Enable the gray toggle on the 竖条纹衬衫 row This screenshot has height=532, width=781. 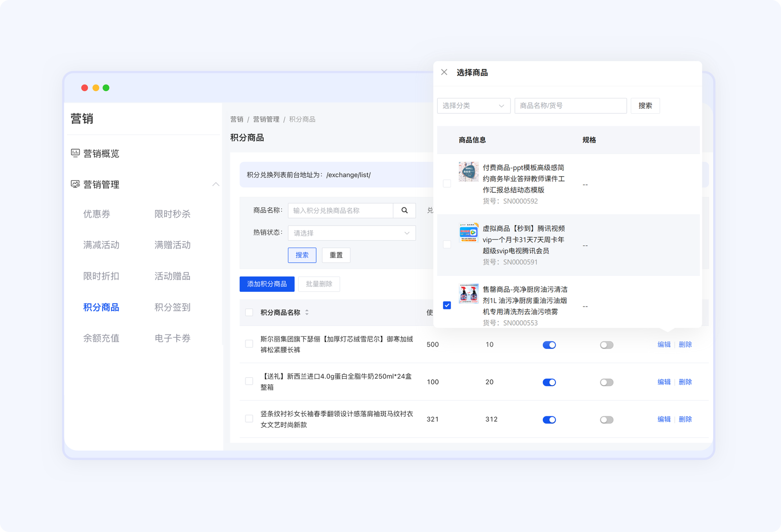pos(607,419)
